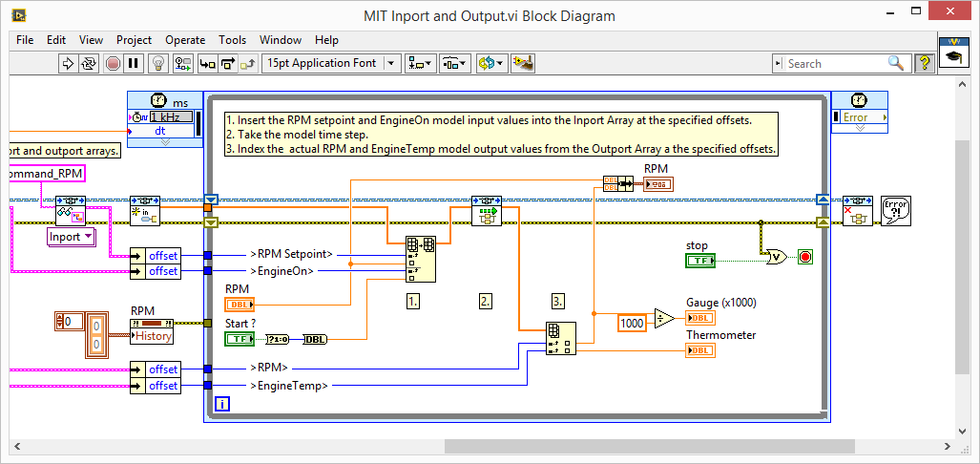Click the Run arrow button
The height and width of the screenshot is (464, 980).
(x=68, y=63)
